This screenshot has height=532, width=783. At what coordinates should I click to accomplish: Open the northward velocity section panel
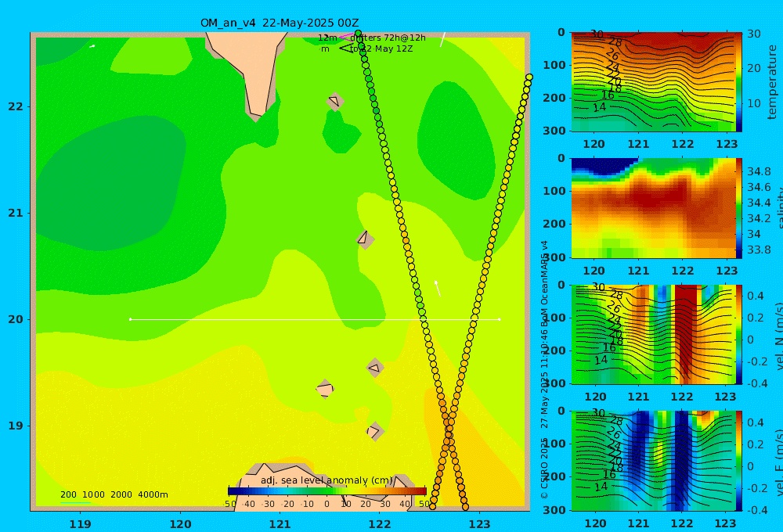pyautogui.click(x=653, y=334)
